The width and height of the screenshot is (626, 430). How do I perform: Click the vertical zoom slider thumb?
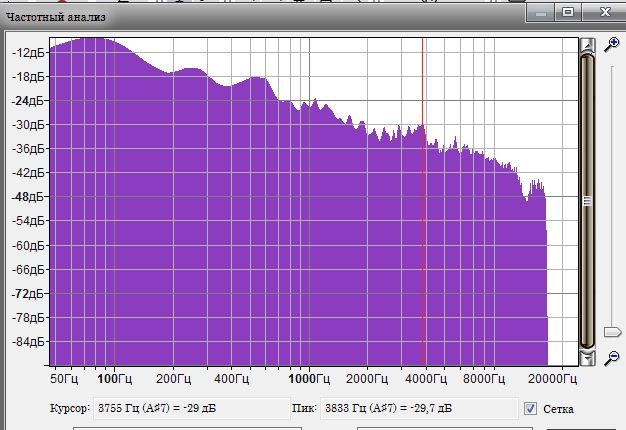pos(613,331)
